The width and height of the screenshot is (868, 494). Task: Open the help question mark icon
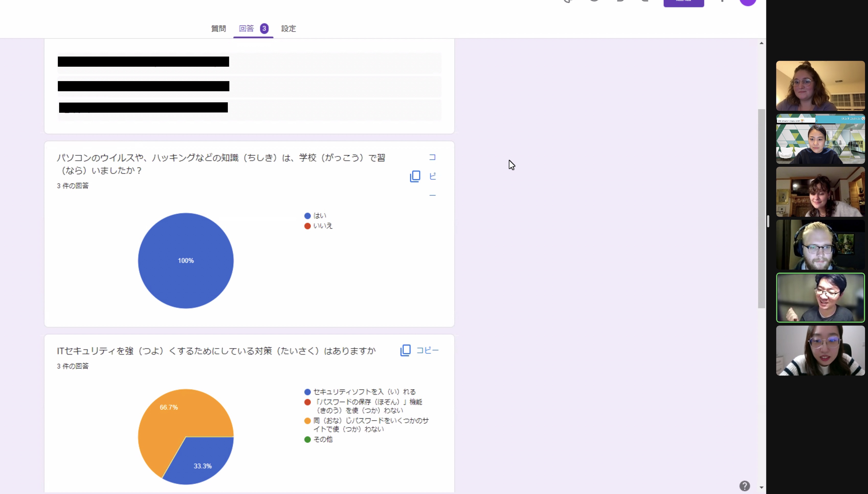744,486
